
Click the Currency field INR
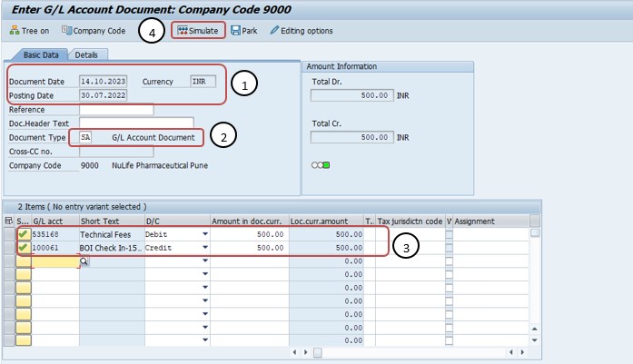click(x=203, y=82)
